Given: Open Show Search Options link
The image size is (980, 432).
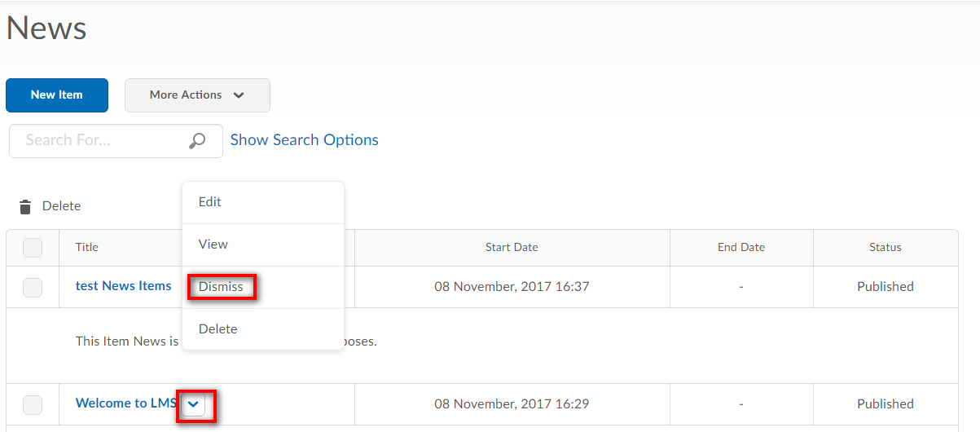Looking at the screenshot, I should (304, 140).
